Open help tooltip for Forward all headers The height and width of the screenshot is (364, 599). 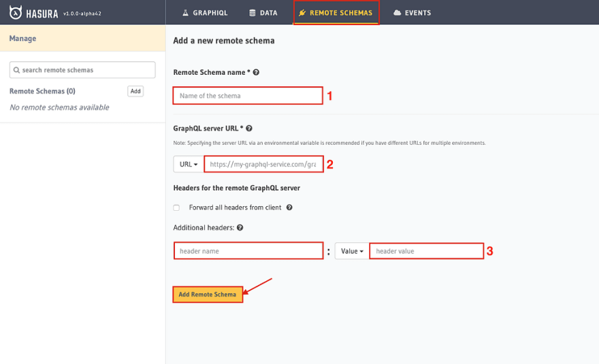(x=289, y=208)
